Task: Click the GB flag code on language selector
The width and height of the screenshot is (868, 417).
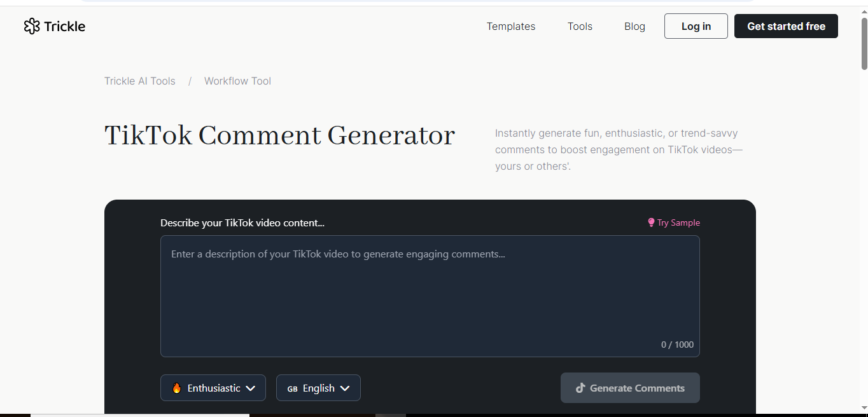Action: (x=292, y=388)
